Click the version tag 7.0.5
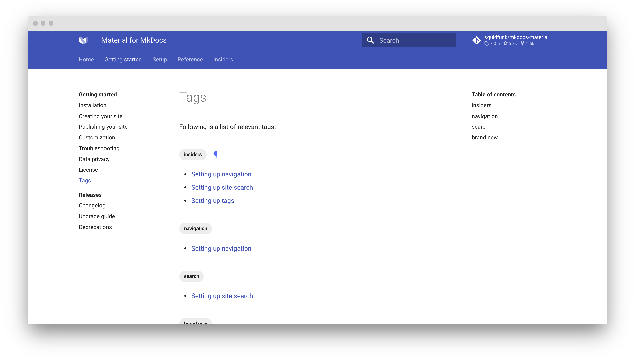The height and width of the screenshot is (364, 635). pyautogui.click(x=492, y=44)
